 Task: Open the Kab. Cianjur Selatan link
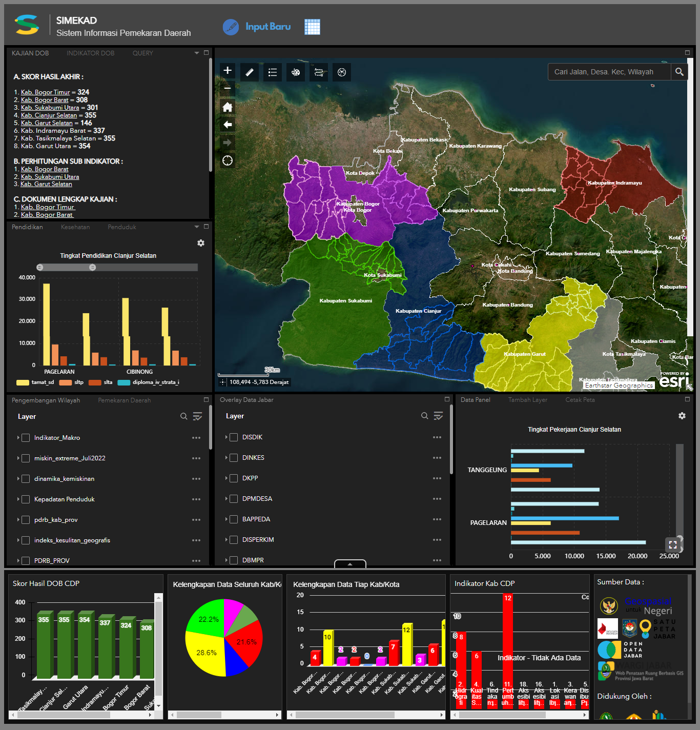(x=49, y=115)
